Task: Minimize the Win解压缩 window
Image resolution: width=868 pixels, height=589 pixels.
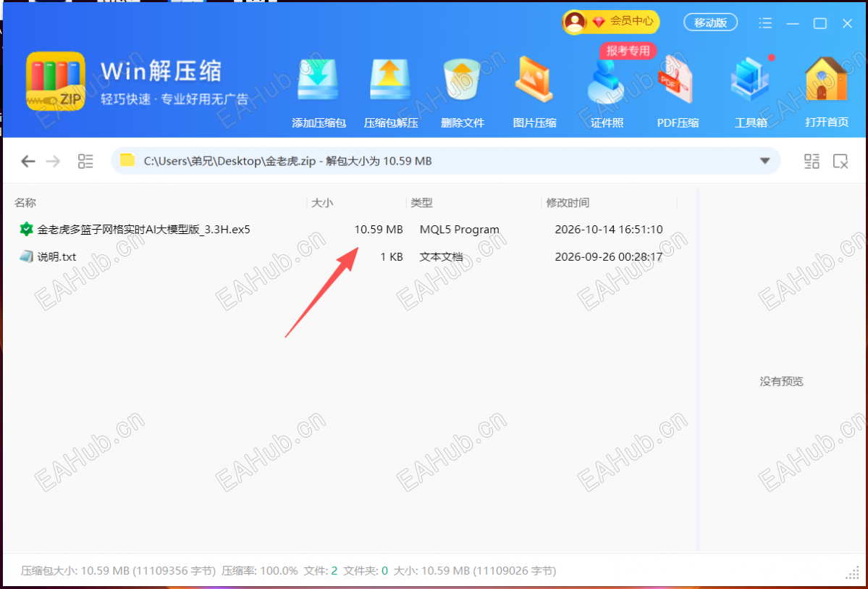Action: click(x=793, y=23)
